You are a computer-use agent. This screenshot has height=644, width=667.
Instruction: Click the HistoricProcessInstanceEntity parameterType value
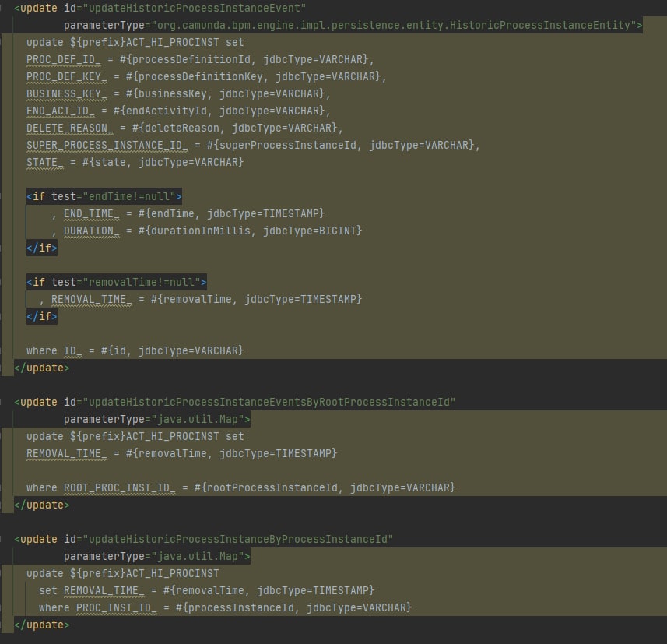coord(394,25)
